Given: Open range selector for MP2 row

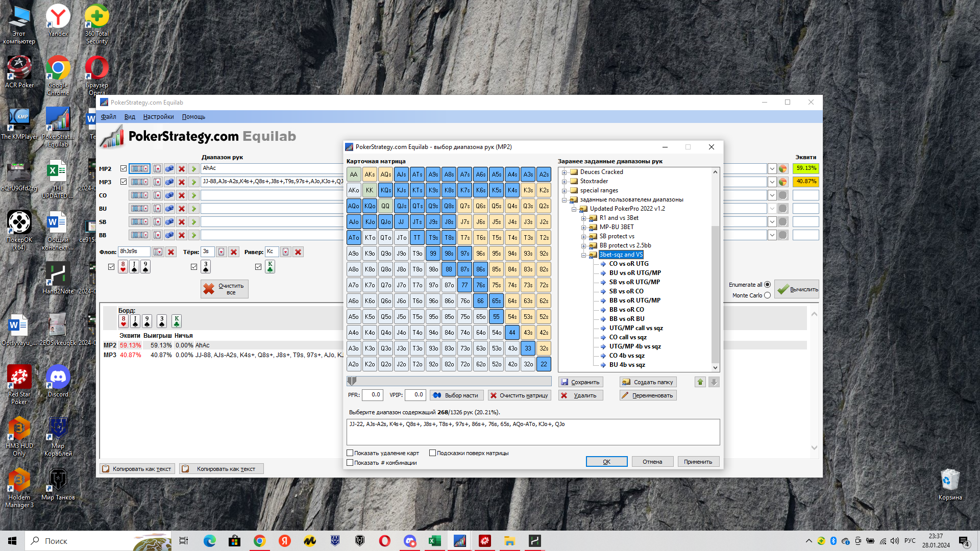Looking at the screenshot, I should click(x=139, y=169).
